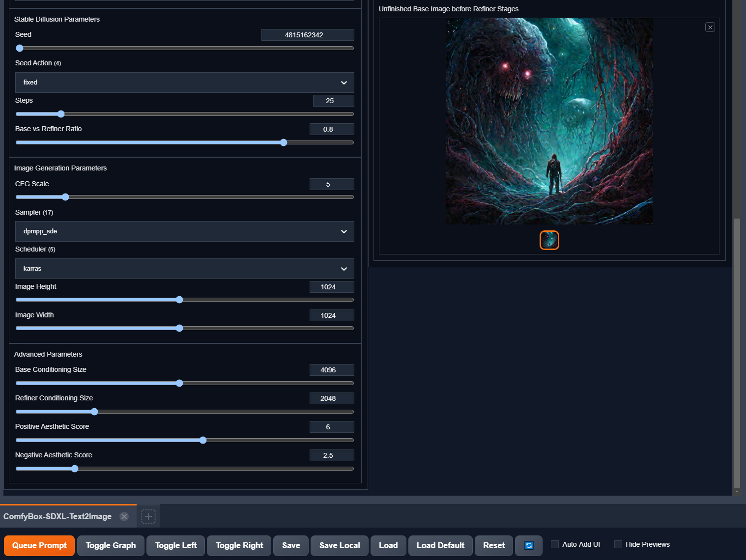Image resolution: width=746 pixels, height=560 pixels.
Task: Click Toggle Left button
Action: point(176,545)
